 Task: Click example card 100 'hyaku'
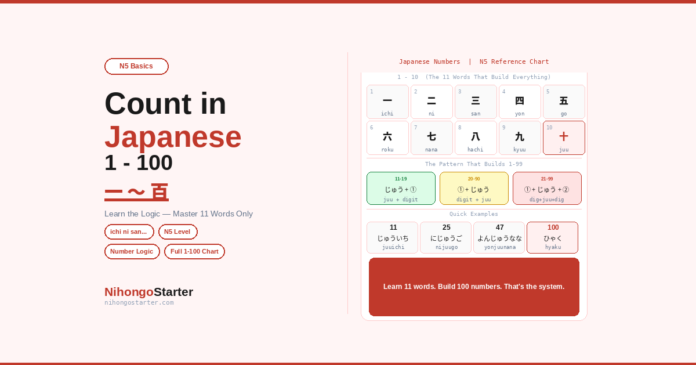point(552,238)
